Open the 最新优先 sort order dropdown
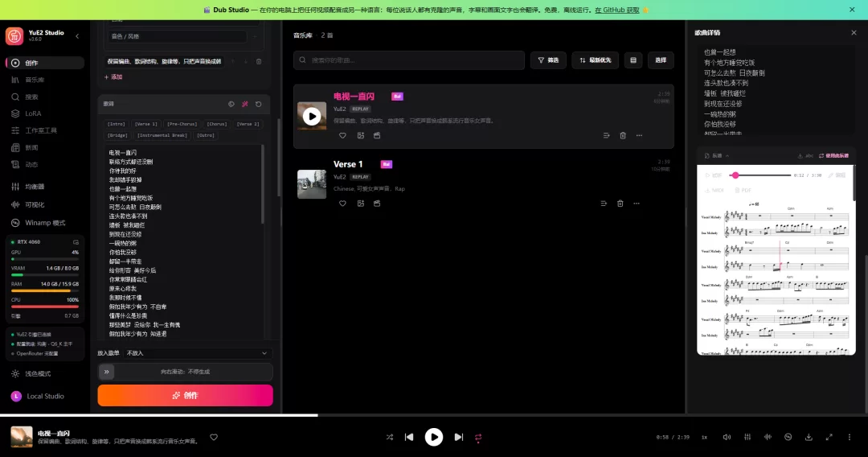Viewport: 868px width, 457px height. pyautogui.click(x=595, y=60)
